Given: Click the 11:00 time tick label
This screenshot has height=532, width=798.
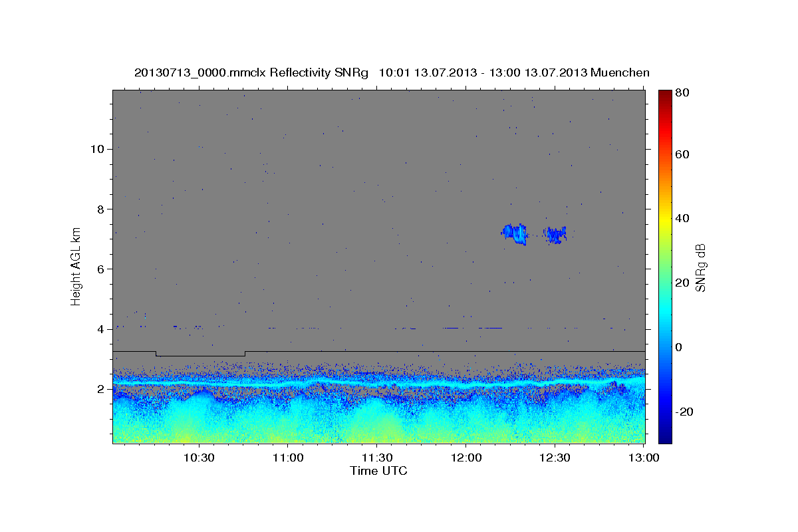Looking at the screenshot, I should tap(287, 458).
